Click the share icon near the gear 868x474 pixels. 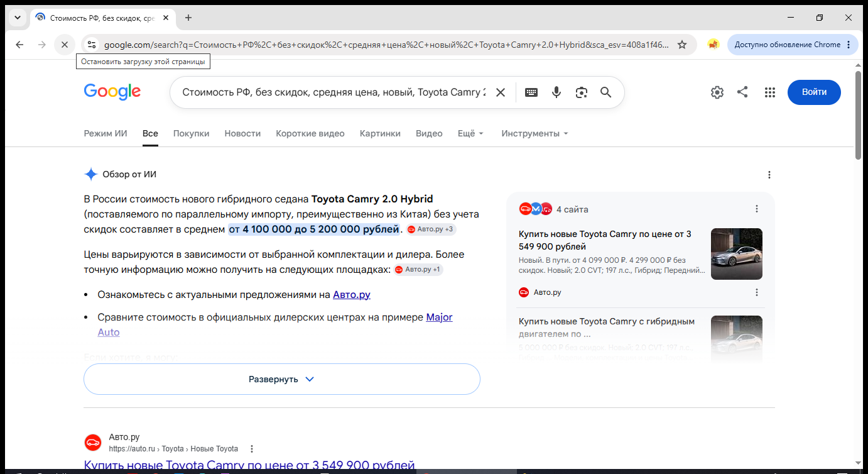(742, 92)
